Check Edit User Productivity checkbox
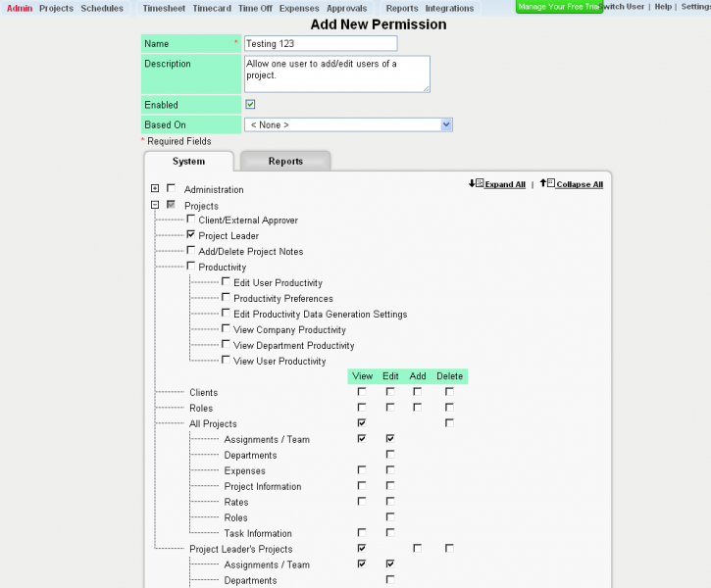Screen dimensions: 711x588 coord(226,282)
